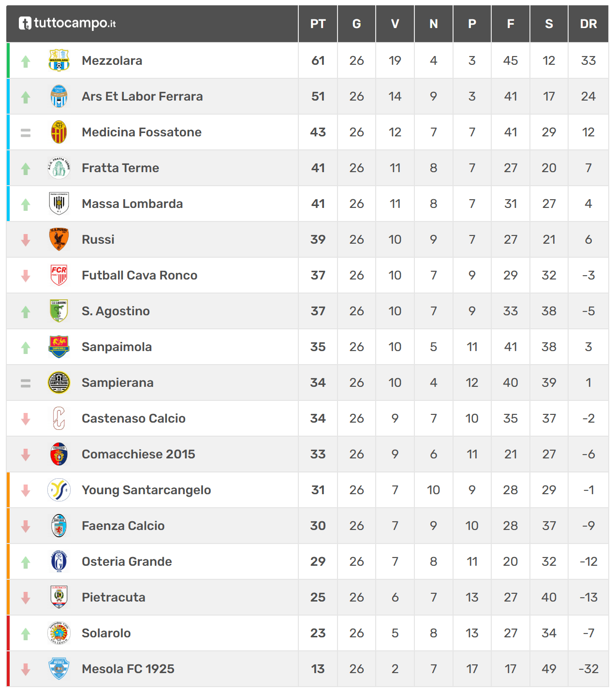Click the green up arrow beside Solarolo

click(26, 633)
